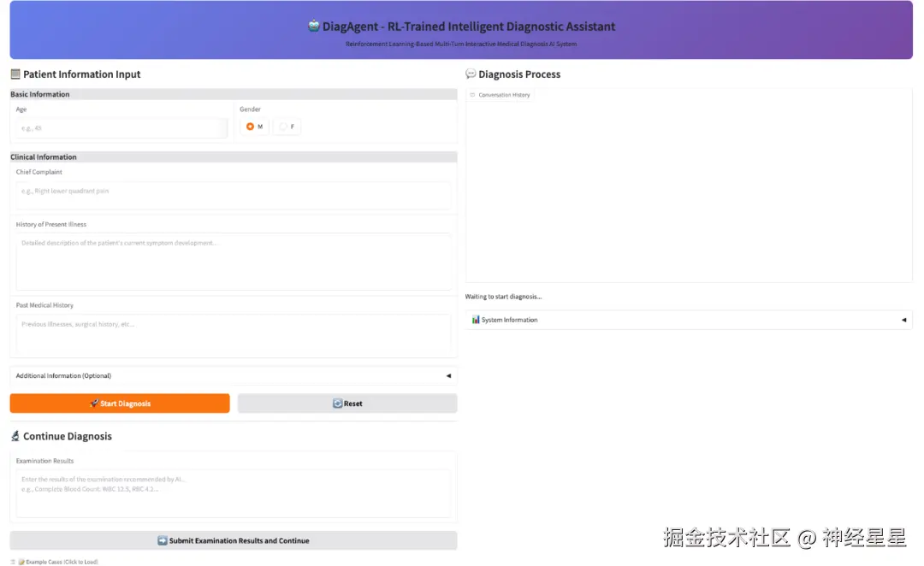
Task: Click the arrow icon on Submit Examination Results
Action: 161,539
